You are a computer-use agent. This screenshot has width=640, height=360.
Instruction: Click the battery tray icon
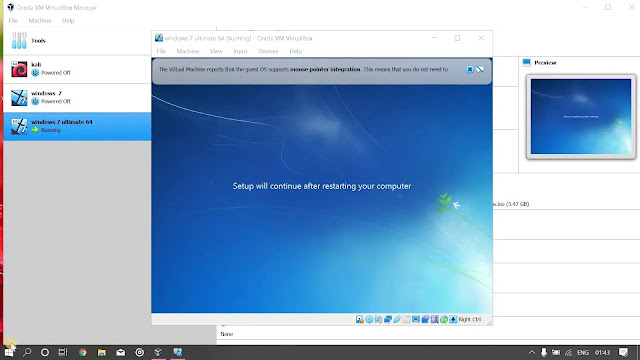click(x=556, y=352)
